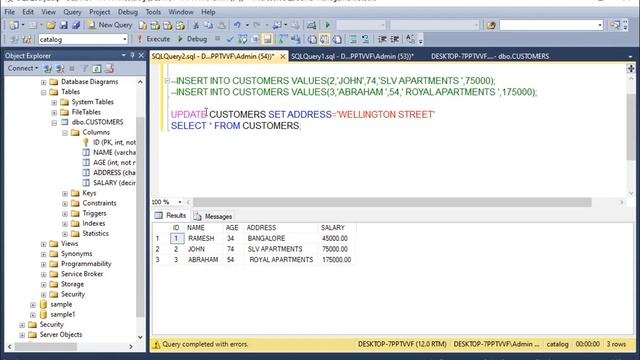The width and height of the screenshot is (640, 360).
Task: Click the Save diskette icon
Action: coord(64,25)
